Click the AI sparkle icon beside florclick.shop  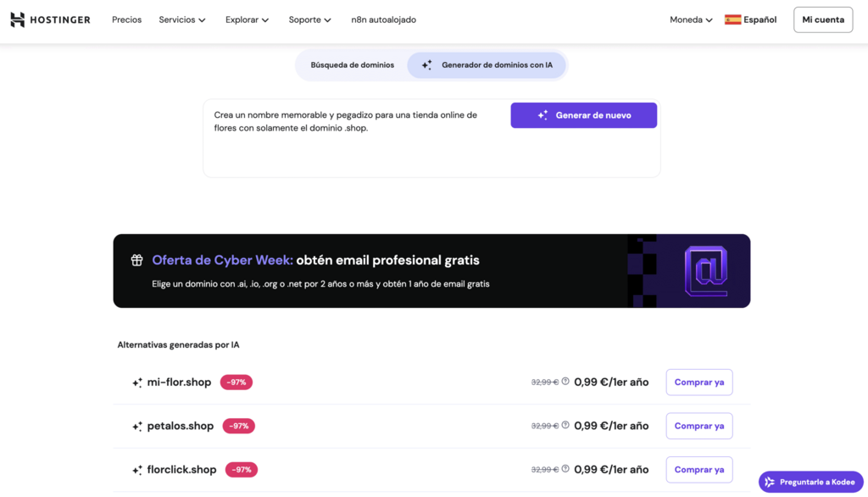[137, 469]
